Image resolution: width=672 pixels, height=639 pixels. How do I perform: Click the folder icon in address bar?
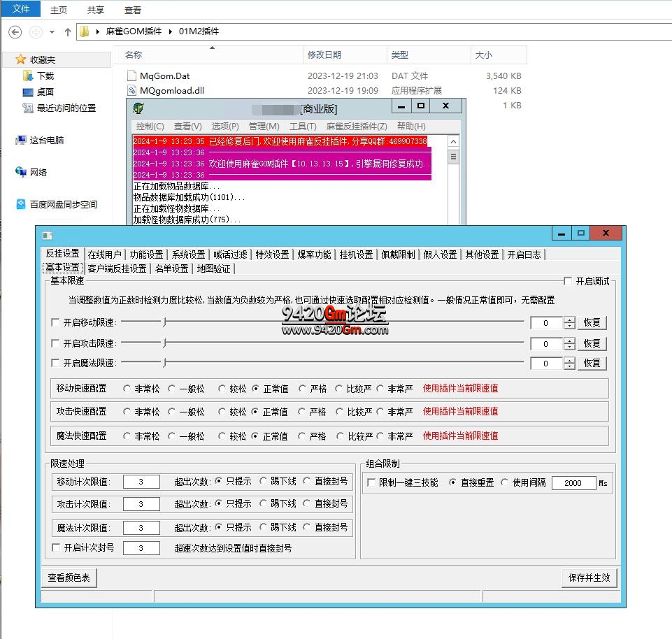[85, 31]
